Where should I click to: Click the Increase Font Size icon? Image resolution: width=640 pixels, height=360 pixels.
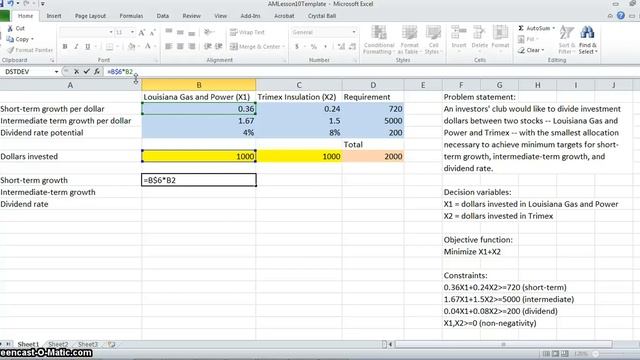[141, 32]
